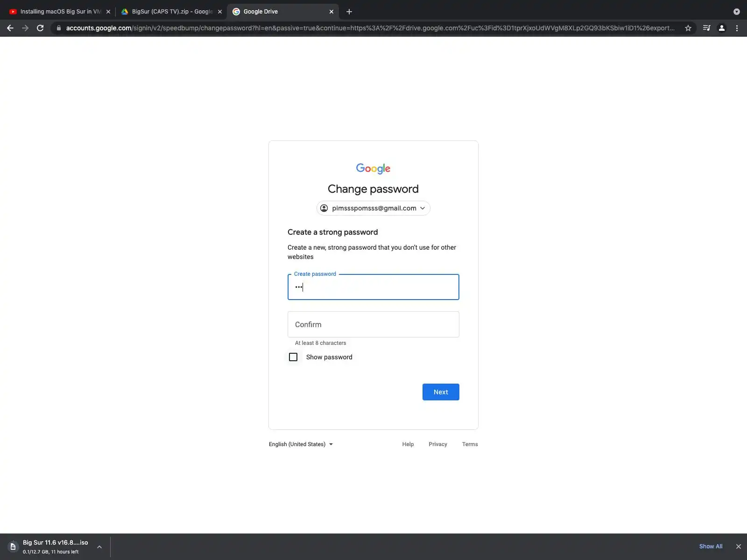
Task: Enable the Show password checkbox
Action: click(293, 357)
